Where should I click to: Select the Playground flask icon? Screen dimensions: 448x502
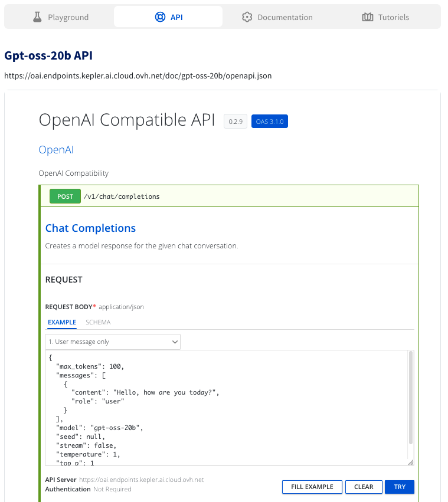click(x=37, y=17)
